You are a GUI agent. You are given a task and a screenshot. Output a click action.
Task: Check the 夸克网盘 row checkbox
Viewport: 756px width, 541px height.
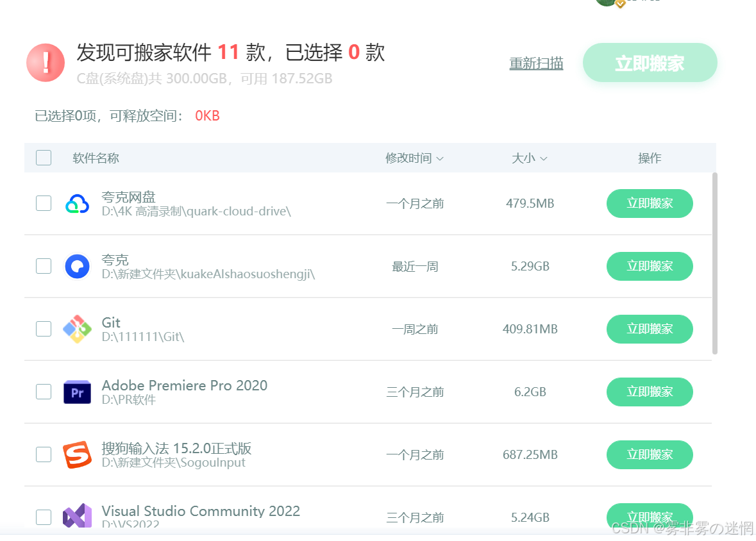(x=44, y=203)
